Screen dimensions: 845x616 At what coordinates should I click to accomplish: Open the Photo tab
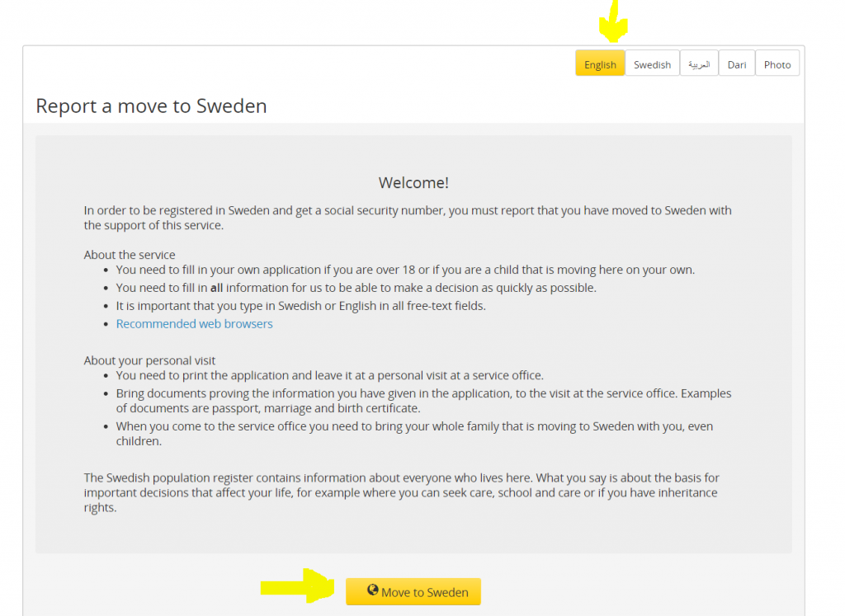[x=777, y=63]
